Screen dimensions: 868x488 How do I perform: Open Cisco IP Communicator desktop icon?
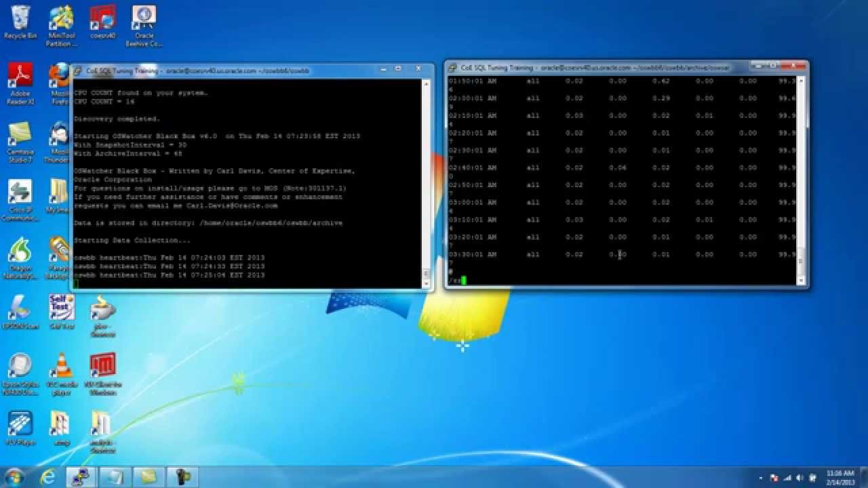click(x=20, y=200)
